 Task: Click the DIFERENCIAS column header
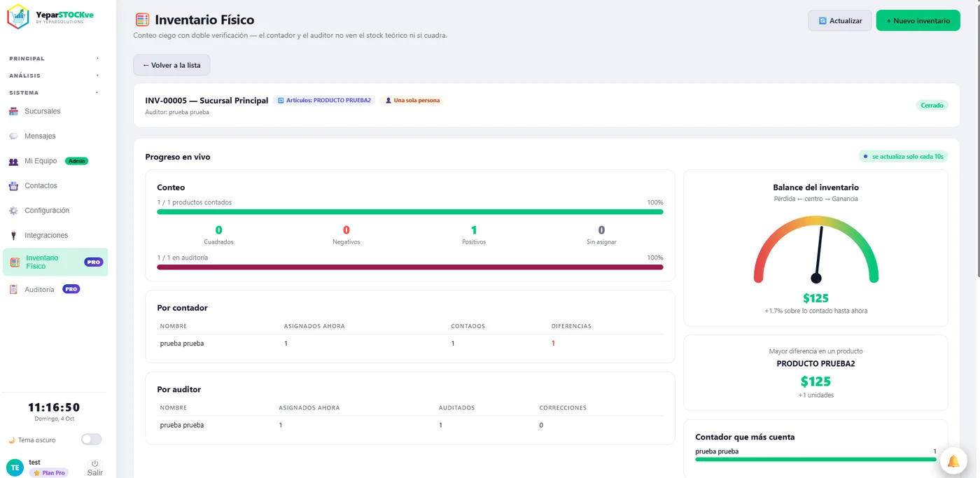571,326
